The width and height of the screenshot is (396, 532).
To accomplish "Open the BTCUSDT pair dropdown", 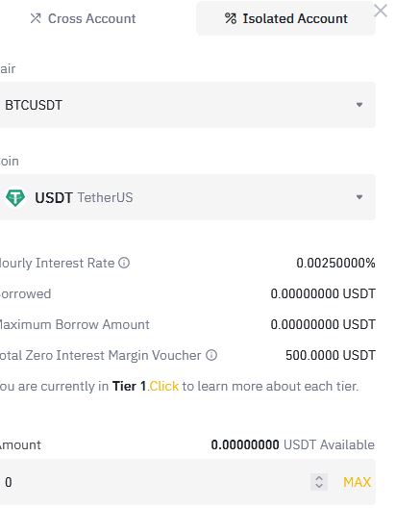I will tap(186, 105).
